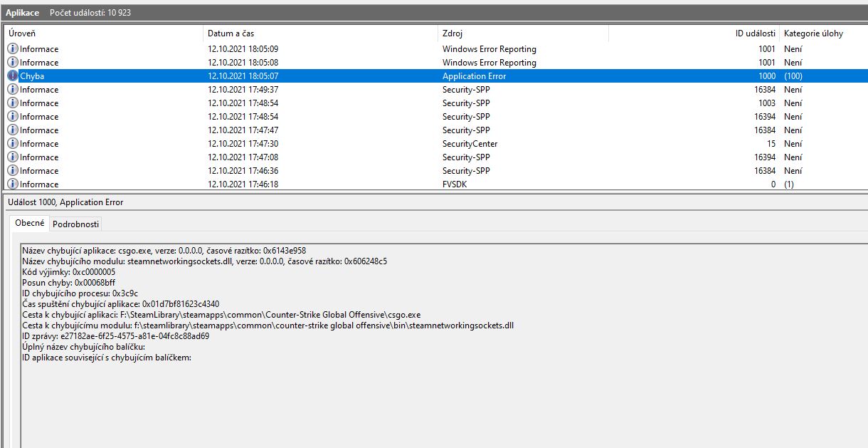Select the date cell 12.10.2021 17:47:47
868x448 pixels.
click(243, 130)
